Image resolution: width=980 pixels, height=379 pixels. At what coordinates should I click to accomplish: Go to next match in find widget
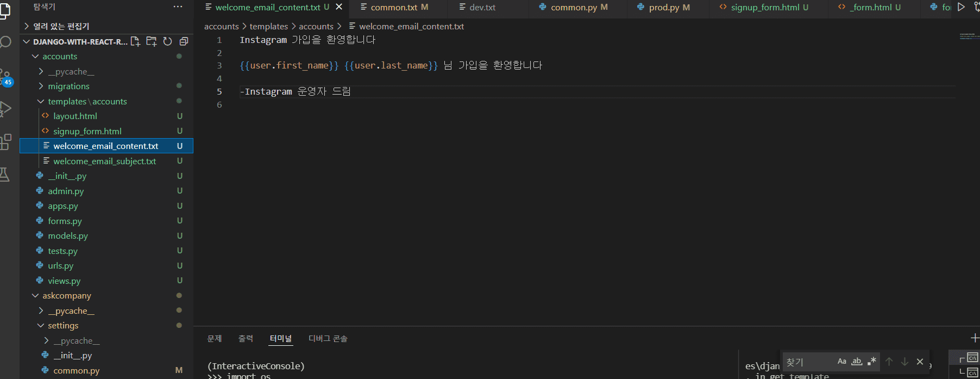click(904, 362)
